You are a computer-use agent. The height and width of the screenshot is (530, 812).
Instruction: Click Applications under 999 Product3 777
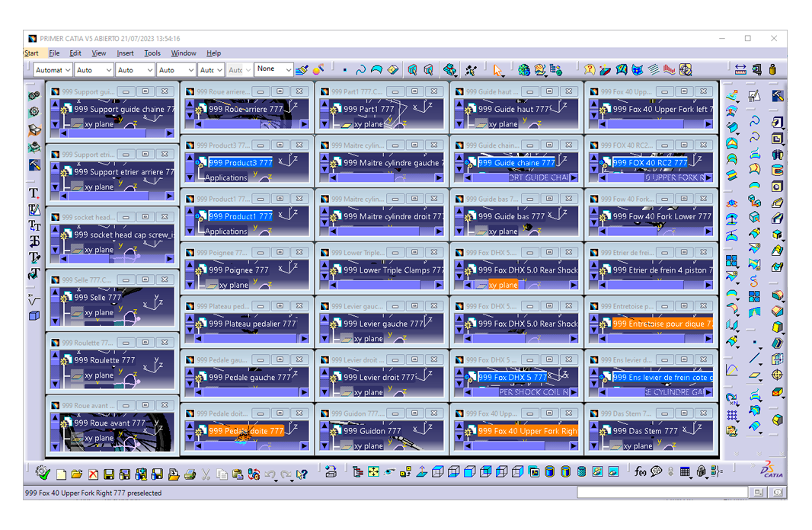225,177
